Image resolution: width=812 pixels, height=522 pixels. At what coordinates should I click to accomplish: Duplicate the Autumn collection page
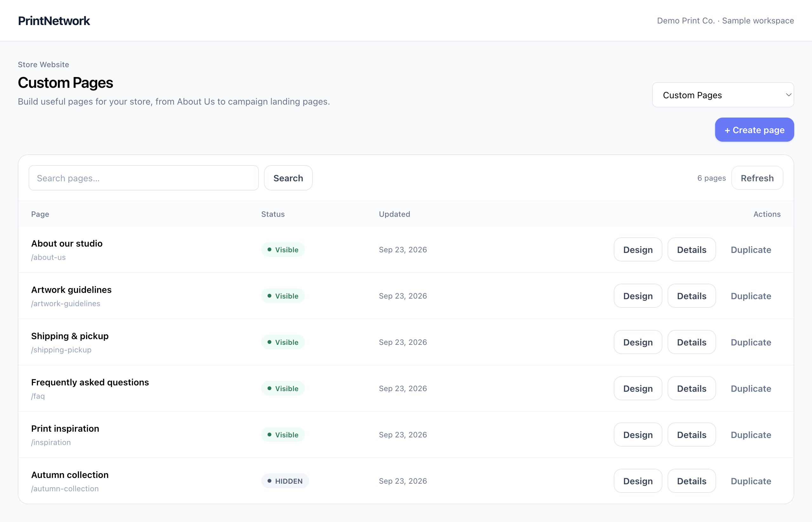click(x=750, y=481)
